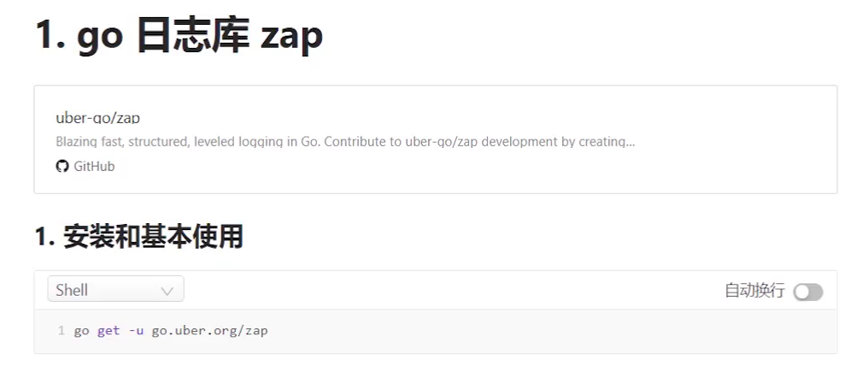This screenshot has width=868, height=366.
Task: Open the Shell language dropdown
Action: pyautogui.click(x=115, y=290)
